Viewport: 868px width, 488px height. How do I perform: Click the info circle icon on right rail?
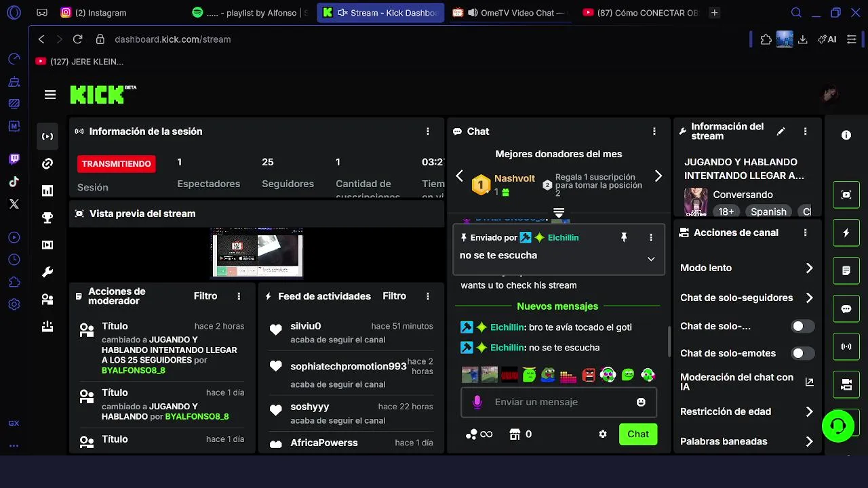(x=846, y=135)
